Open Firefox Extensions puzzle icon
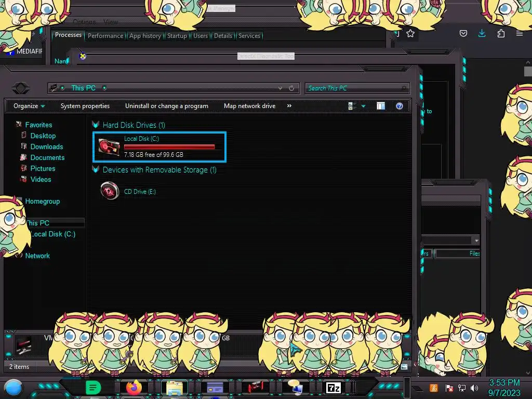 point(501,33)
